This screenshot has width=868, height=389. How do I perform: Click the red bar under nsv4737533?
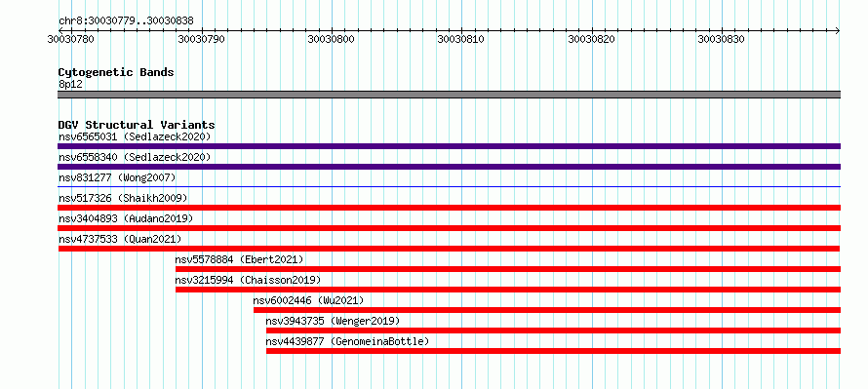tap(449, 249)
